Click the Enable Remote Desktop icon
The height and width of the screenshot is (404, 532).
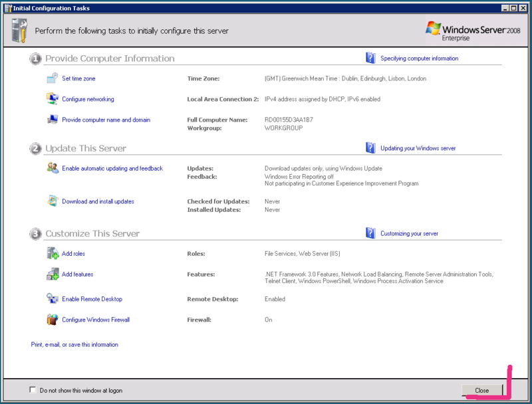(53, 298)
